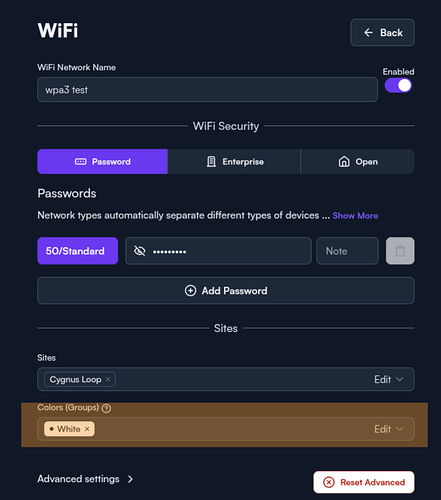
Task: Expand Advanced settings
Action: tap(85, 479)
